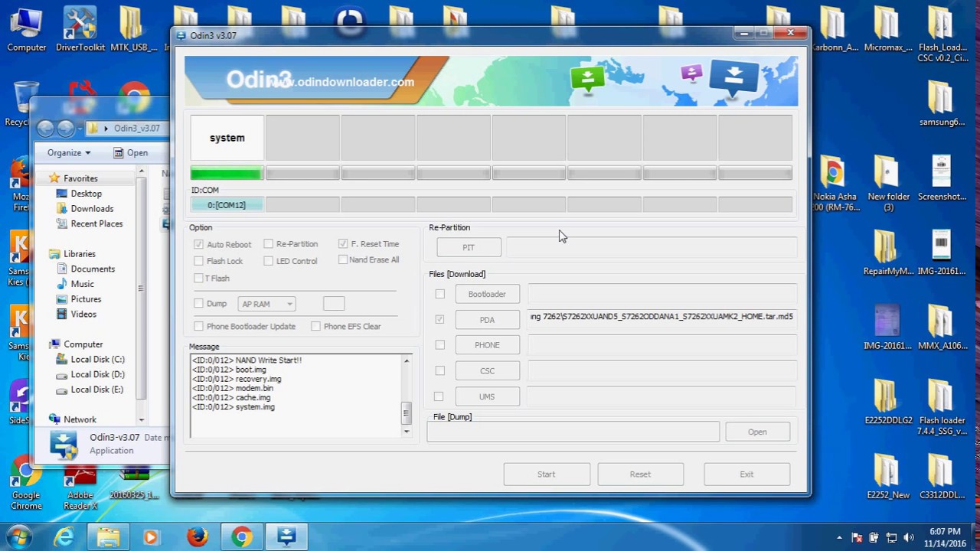
Task: Enable Flash Lock option
Action: [199, 261]
